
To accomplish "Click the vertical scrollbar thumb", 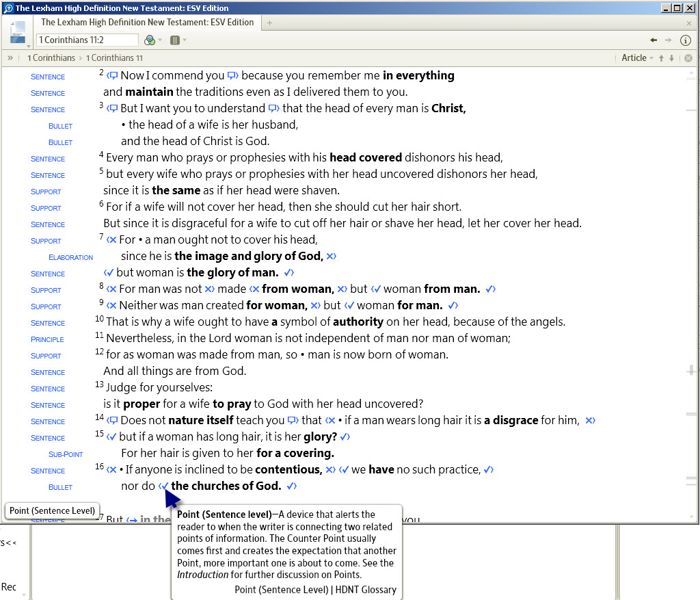I will click(691, 370).
